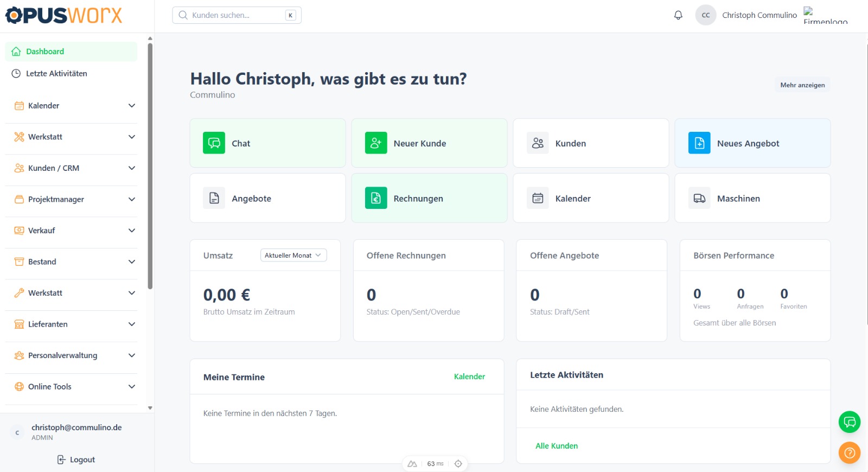Click the Firmenlogo image
The width and height of the screenshot is (868, 472).
[x=825, y=16]
